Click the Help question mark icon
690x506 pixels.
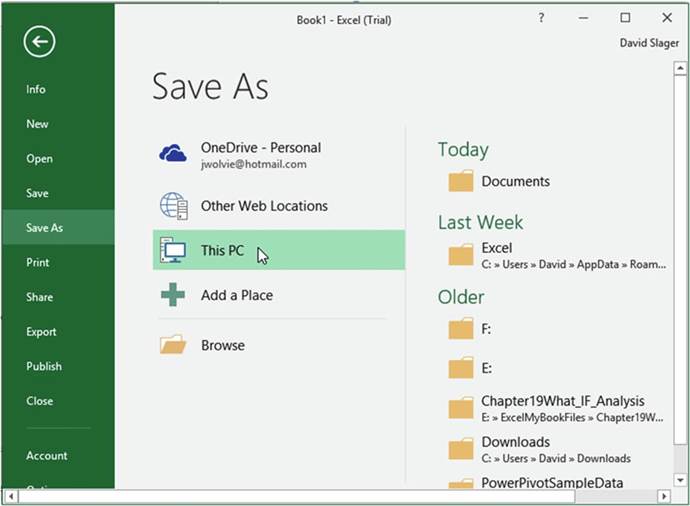[541, 18]
